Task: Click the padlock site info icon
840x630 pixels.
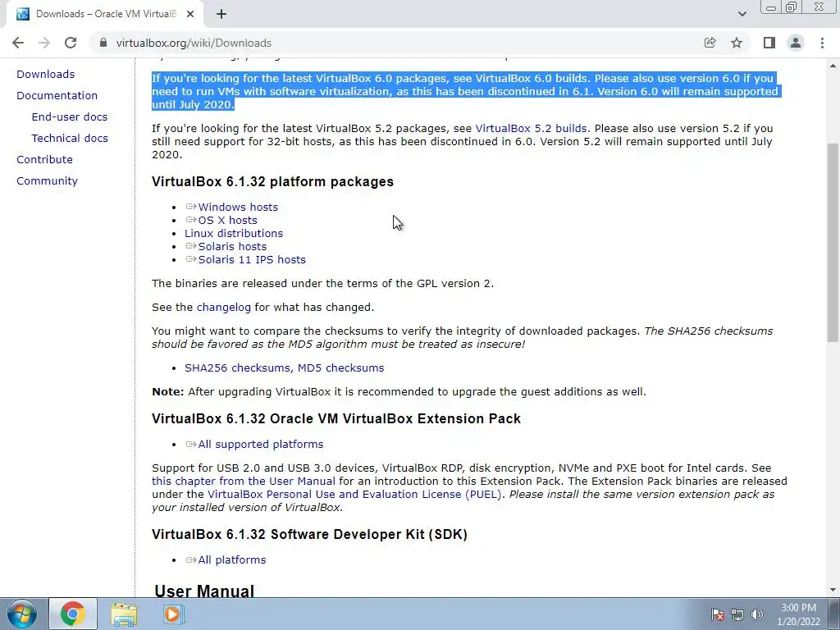Action: pos(103,43)
